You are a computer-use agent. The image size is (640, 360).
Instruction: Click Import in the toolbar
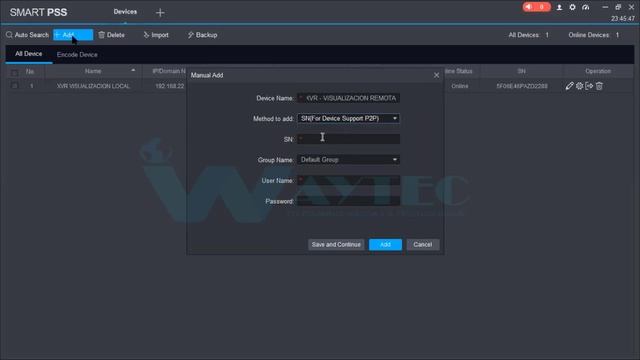(x=156, y=35)
